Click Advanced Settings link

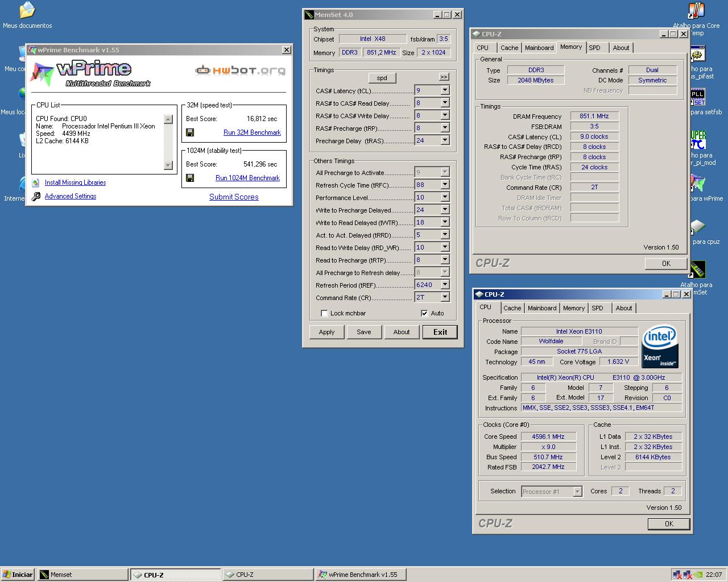[71, 196]
